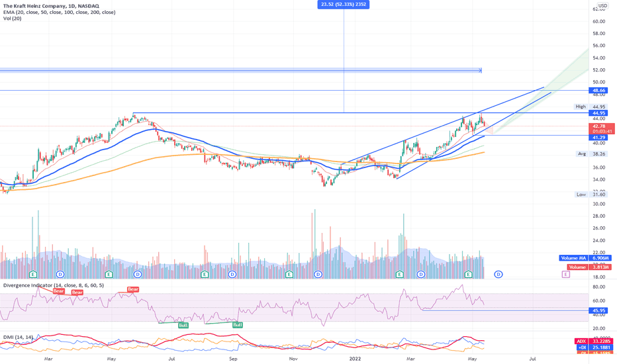Select the arrowhead ending the 52.00 zone line
Screen dimensions: 617x364
[480, 70]
